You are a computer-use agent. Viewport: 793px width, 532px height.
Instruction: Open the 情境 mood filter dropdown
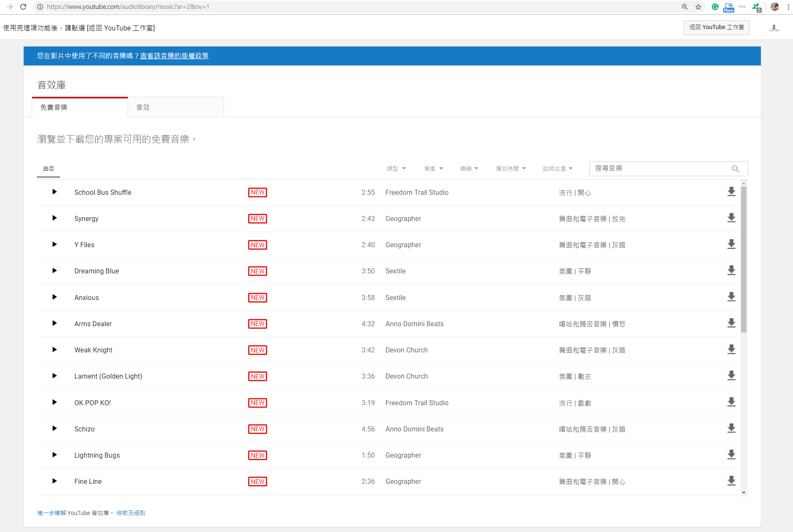click(433, 169)
